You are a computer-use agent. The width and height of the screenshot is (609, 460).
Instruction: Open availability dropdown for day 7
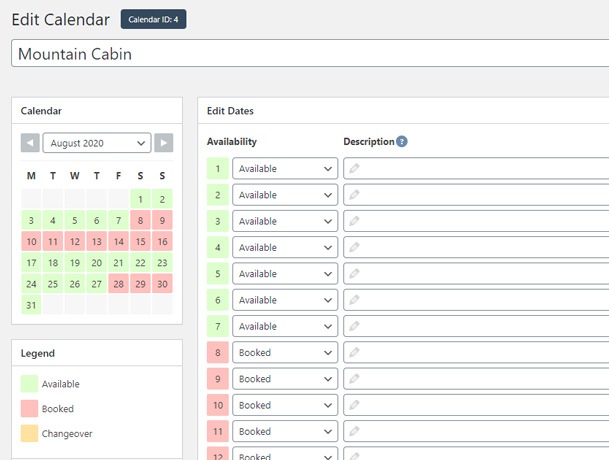285,326
